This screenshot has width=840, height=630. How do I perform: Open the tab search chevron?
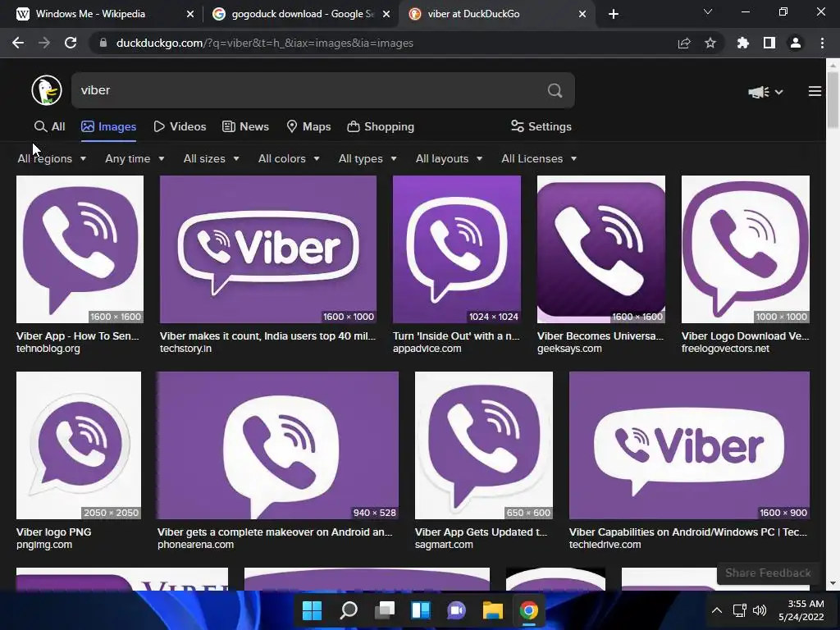click(708, 11)
